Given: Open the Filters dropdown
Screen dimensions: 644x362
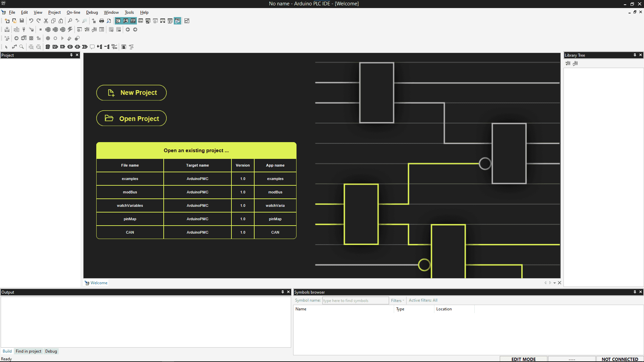Looking at the screenshot, I should click(x=398, y=301).
